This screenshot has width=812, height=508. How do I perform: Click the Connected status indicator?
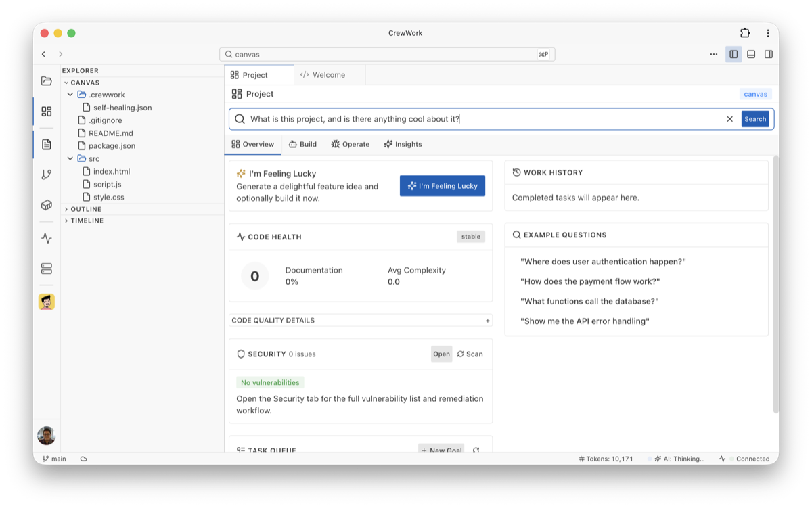(x=744, y=459)
